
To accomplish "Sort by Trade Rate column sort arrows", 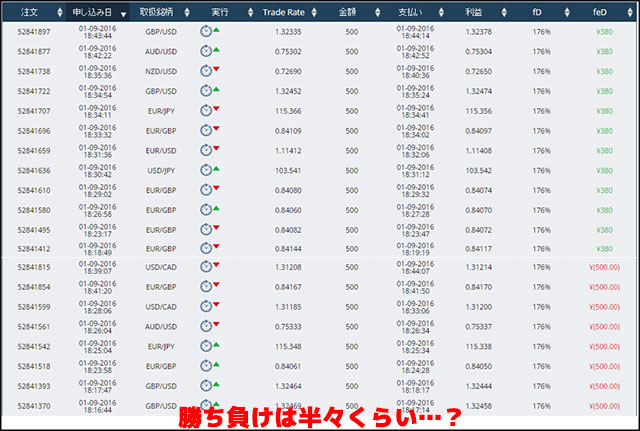I will click(x=314, y=13).
